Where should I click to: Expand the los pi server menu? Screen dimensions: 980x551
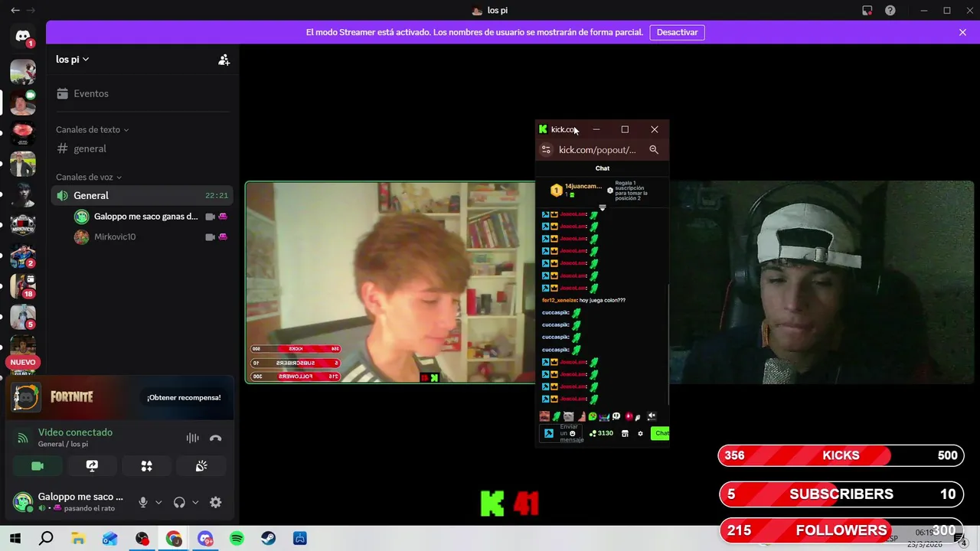[73, 60]
